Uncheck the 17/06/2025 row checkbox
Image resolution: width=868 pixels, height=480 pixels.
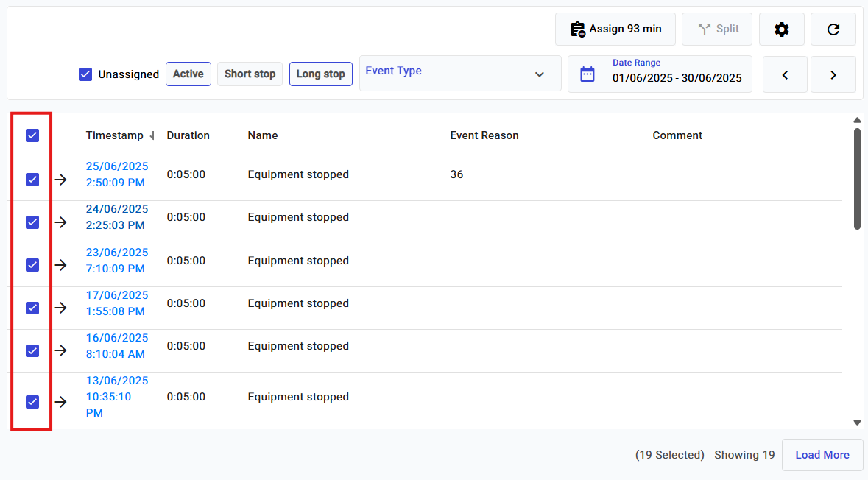[x=32, y=308]
